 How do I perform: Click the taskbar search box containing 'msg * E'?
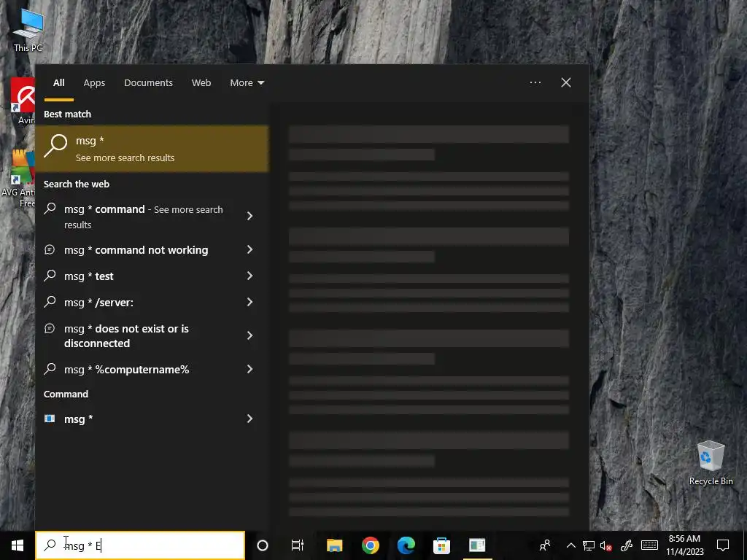pyautogui.click(x=140, y=545)
